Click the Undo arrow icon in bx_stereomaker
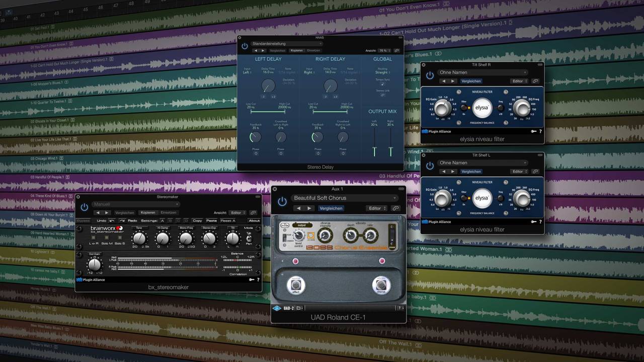This screenshot has height=362, width=644. pos(113,220)
